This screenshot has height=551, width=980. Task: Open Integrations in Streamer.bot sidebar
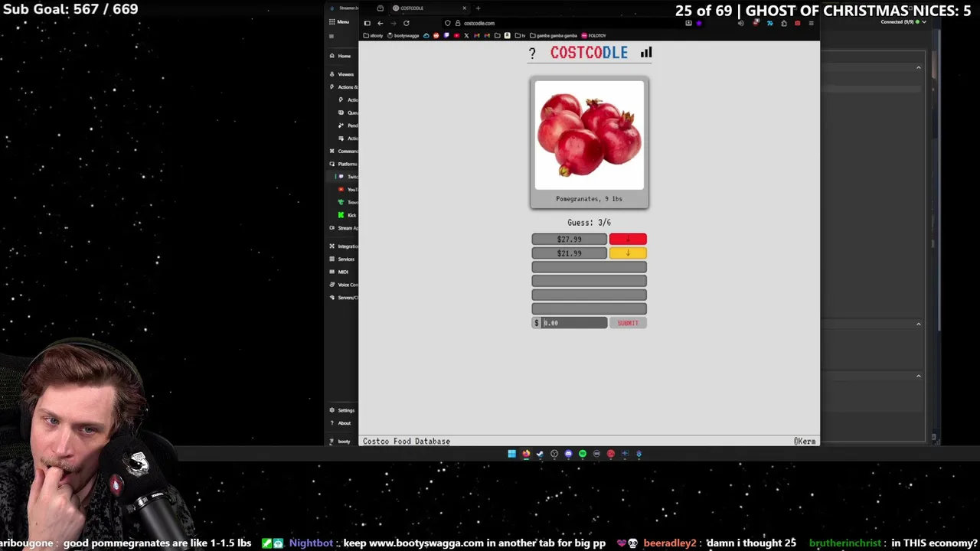(343, 246)
